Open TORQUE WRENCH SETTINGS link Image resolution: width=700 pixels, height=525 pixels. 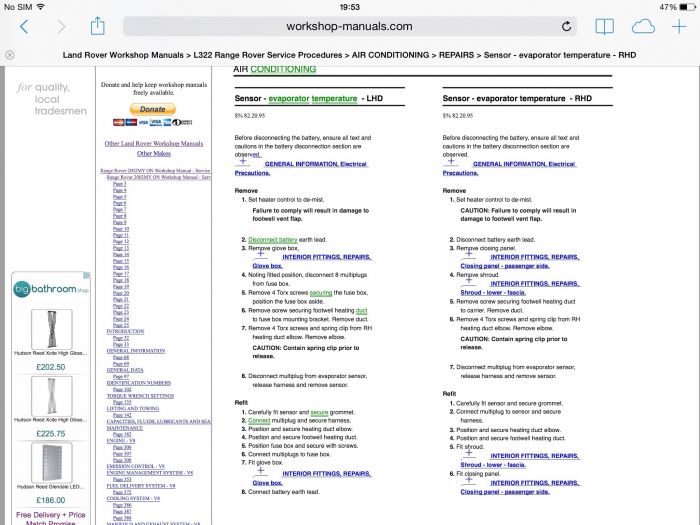coord(140,396)
